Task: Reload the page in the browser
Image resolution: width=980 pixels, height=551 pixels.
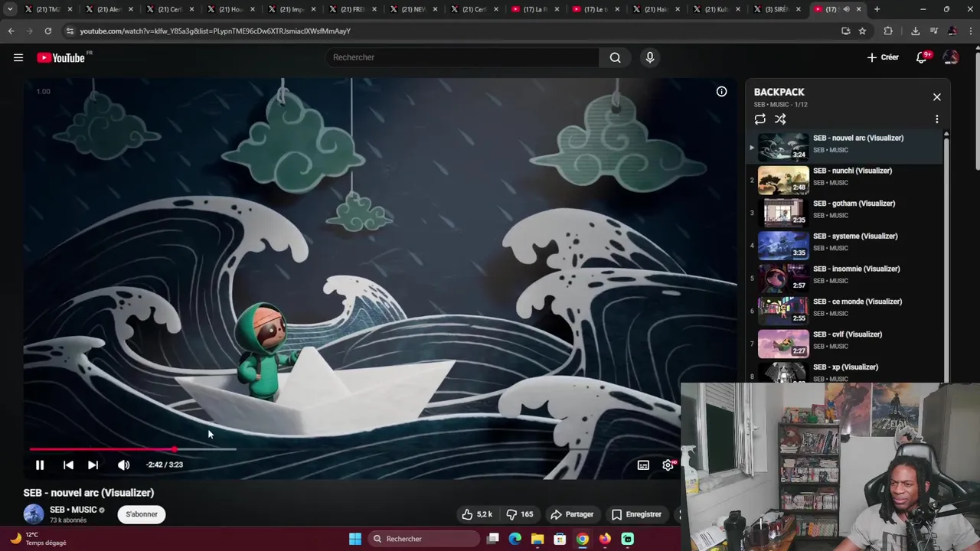Action: pyautogui.click(x=47, y=31)
